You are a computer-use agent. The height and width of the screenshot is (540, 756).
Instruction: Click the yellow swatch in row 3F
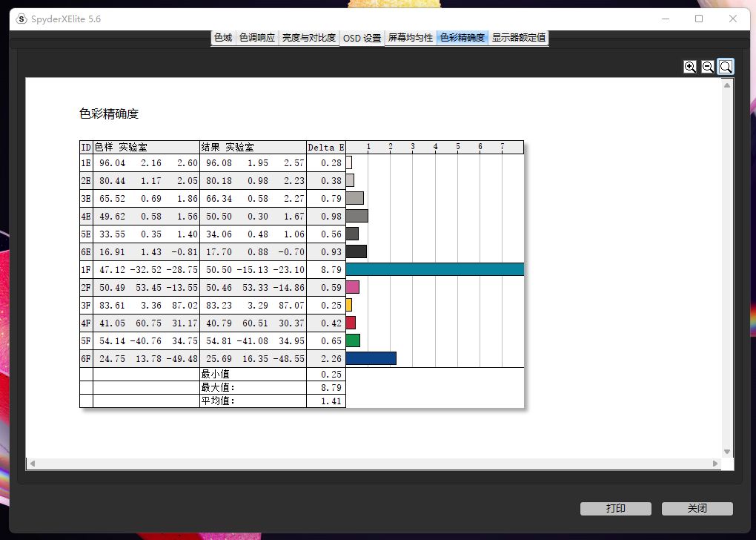point(349,305)
